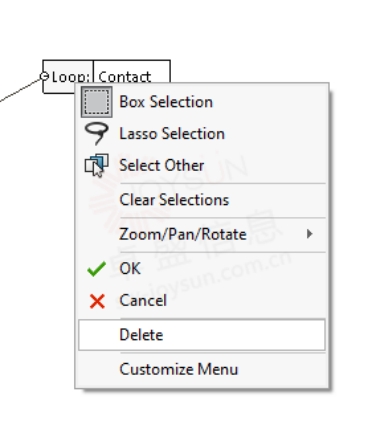
Task: Choose the Lasso Selection text entry
Action: point(172,134)
